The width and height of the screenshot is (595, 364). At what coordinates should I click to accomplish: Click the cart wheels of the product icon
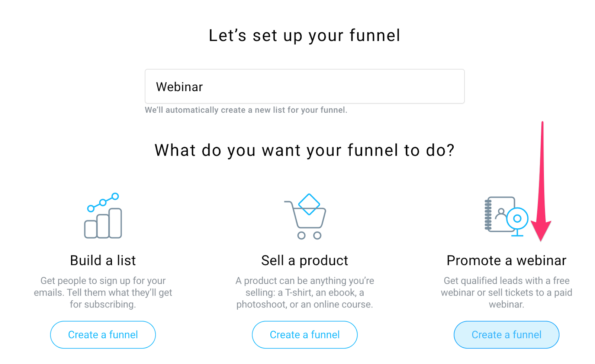click(x=309, y=235)
